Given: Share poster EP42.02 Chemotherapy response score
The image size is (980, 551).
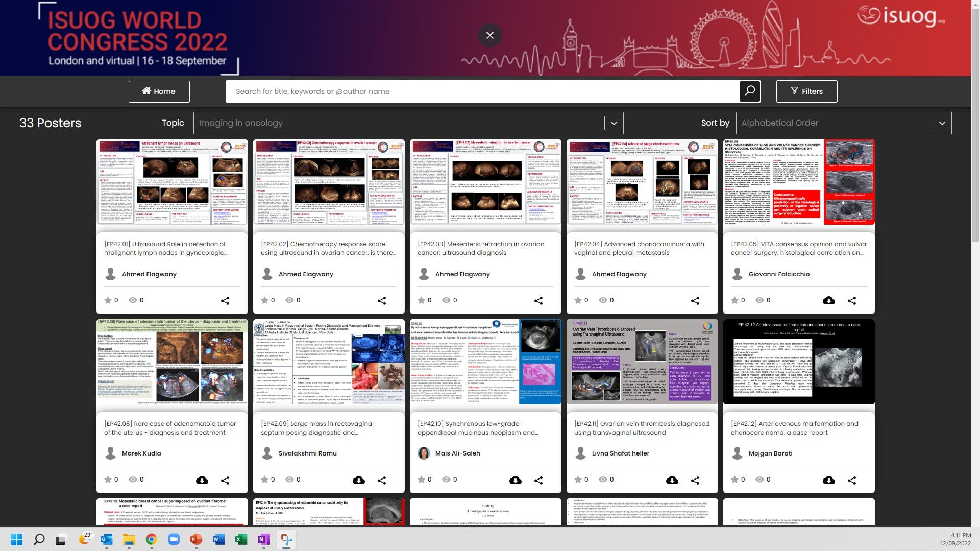Looking at the screenshot, I should (382, 301).
